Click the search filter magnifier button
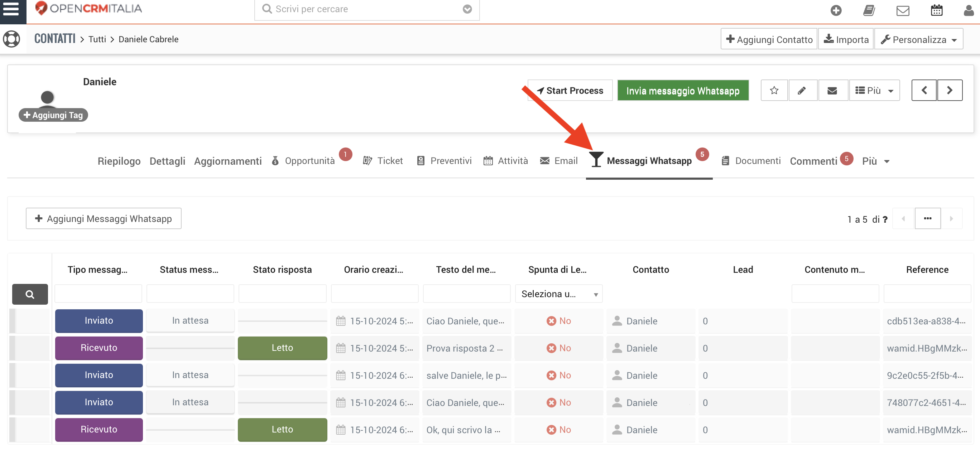Screen dimensions: 980x474 point(30,294)
